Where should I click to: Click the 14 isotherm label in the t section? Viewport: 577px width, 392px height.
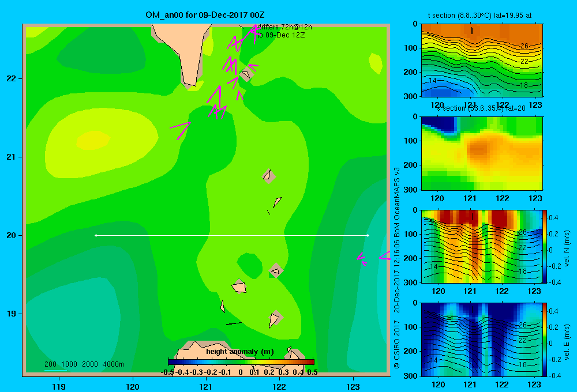coord(433,80)
